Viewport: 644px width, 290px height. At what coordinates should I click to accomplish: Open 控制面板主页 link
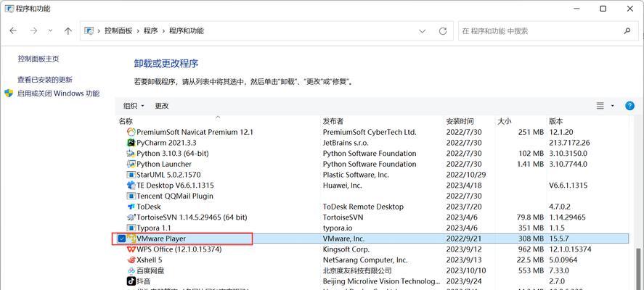[38, 59]
